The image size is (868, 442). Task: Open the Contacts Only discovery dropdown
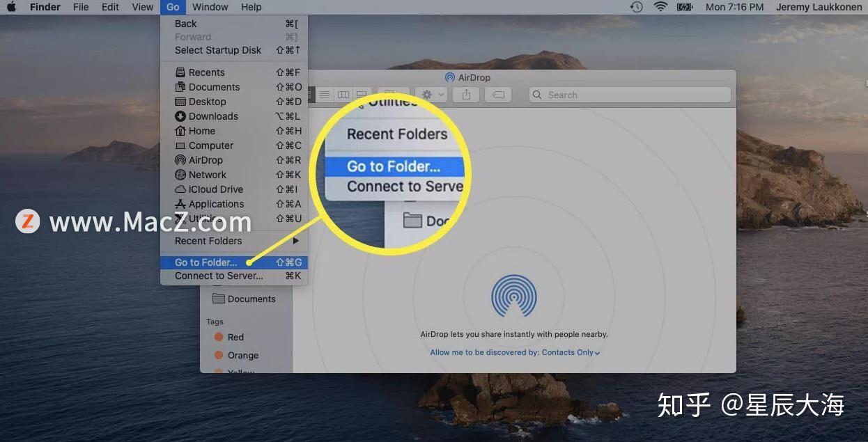tap(571, 352)
